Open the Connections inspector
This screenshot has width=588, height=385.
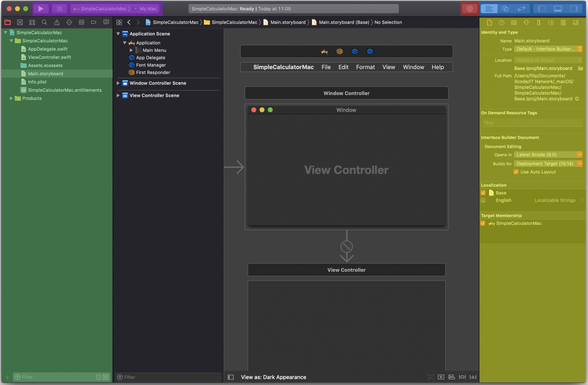coord(551,22)
